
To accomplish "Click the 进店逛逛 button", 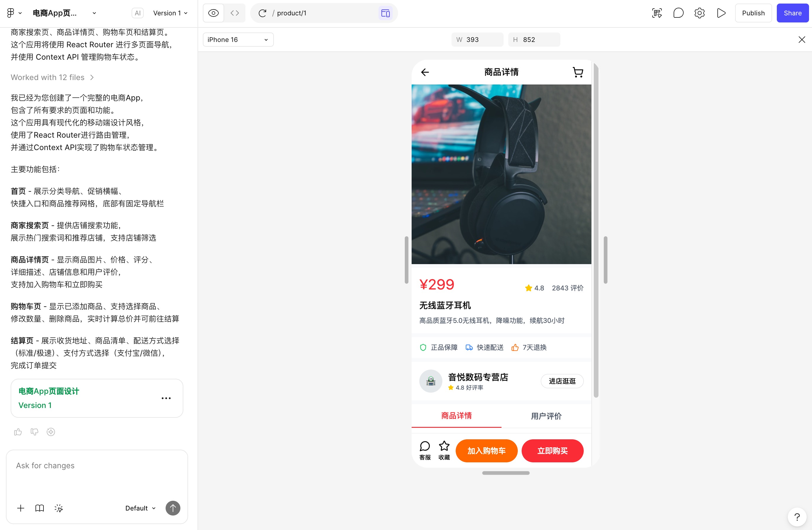I will tap(562, 381).
